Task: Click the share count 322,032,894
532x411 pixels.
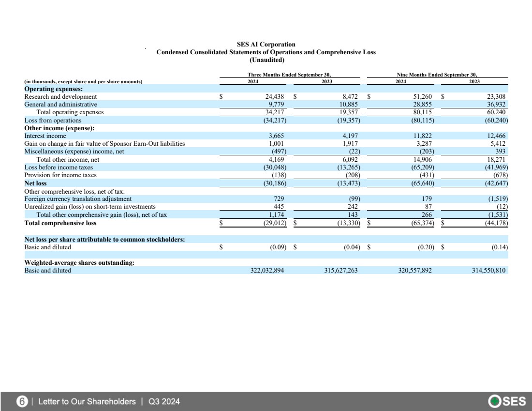Action: 267,271
